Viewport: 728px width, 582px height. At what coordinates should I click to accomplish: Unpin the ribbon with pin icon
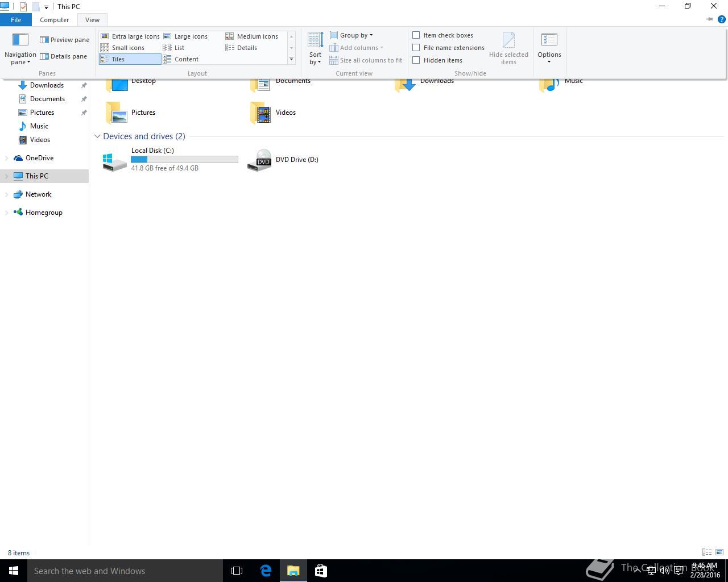pyautogui.click(x=709, y=19)
